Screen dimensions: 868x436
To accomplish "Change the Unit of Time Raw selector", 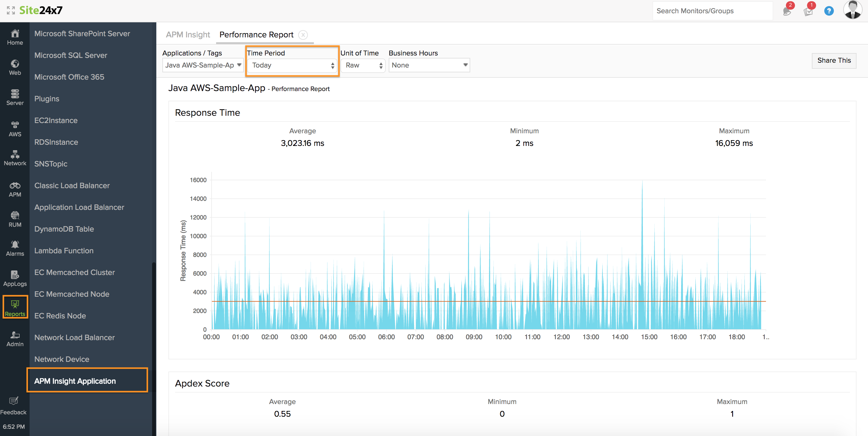I will click(363, 65).
